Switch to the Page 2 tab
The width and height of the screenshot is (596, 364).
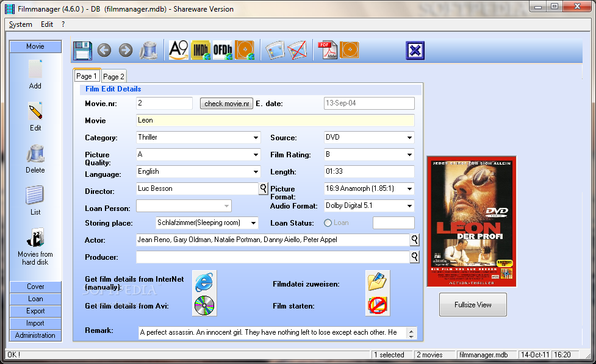coord(113,76)
